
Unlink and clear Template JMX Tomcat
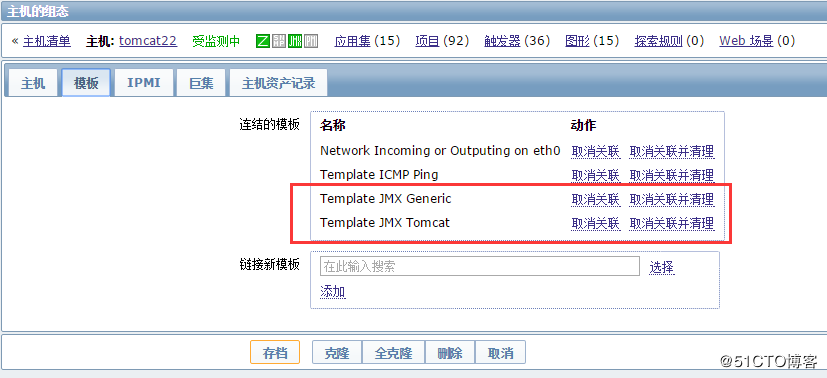tap(672, 223)
